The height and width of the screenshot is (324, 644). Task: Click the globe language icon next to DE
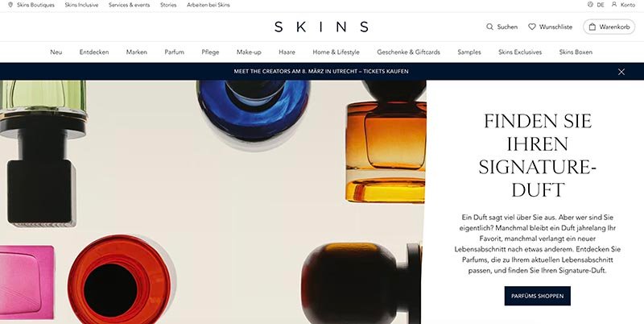coord(591,5)
